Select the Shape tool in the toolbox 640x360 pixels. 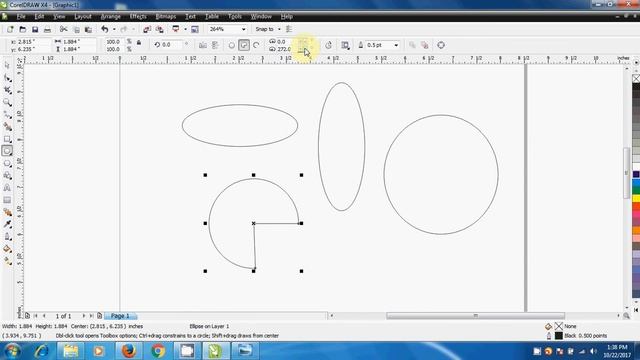click(7, 78)
